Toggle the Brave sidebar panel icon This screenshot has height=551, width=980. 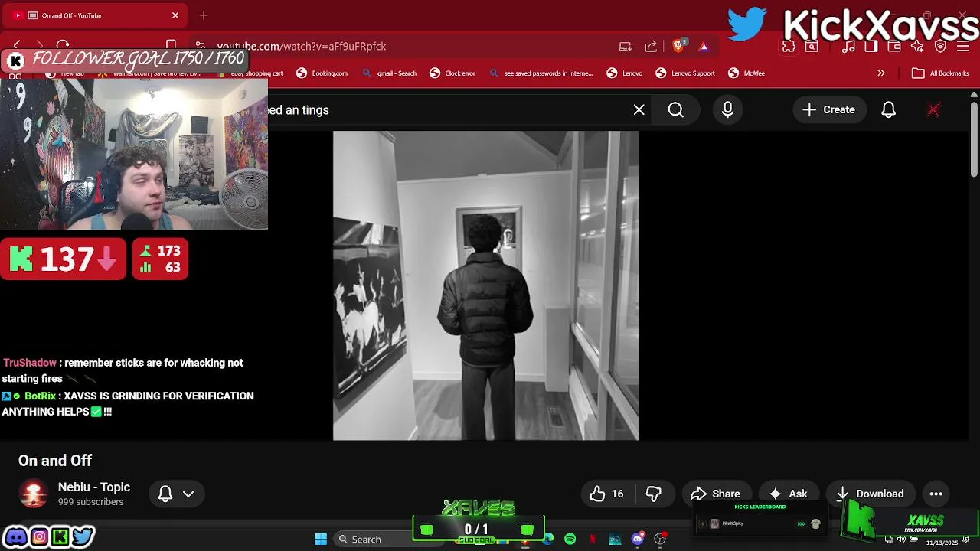click(x=871, y=46)
